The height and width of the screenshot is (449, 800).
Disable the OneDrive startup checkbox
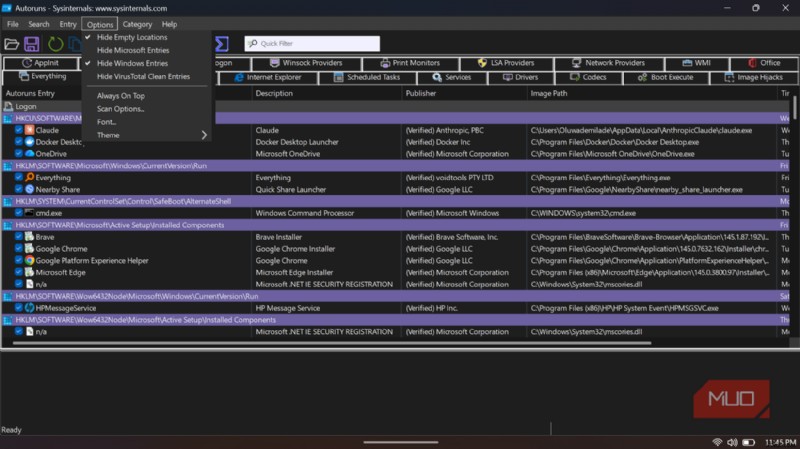(x=19, y=154)
